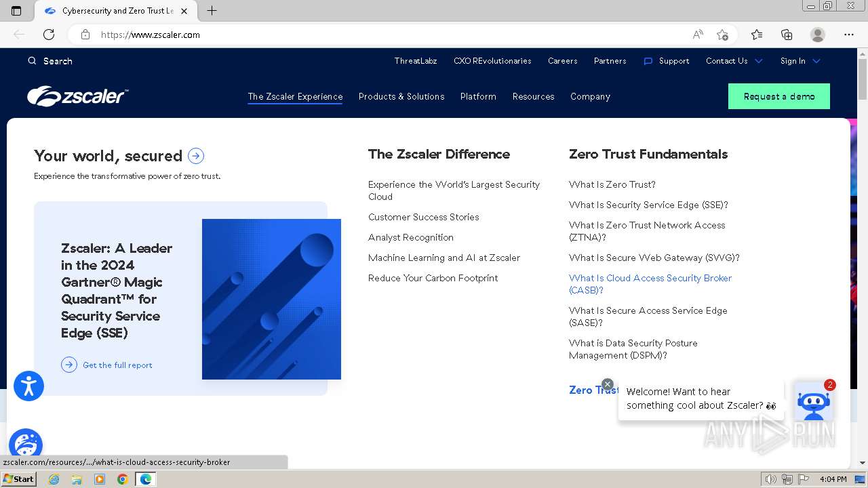Screen dimensions: 868x488
Task: Open the media player taskbar icon
Action: pyautogui.click(x=100, y=479)
